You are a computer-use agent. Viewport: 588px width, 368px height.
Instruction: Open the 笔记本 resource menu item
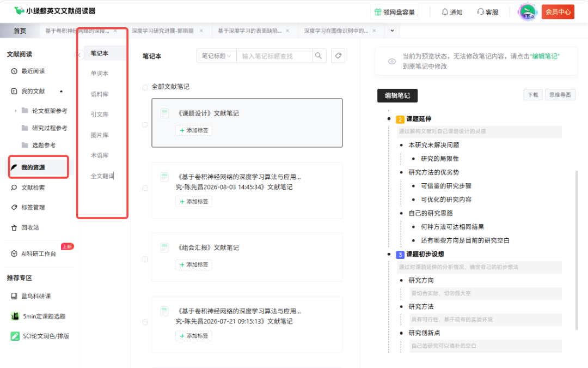(x=100, y=53)
